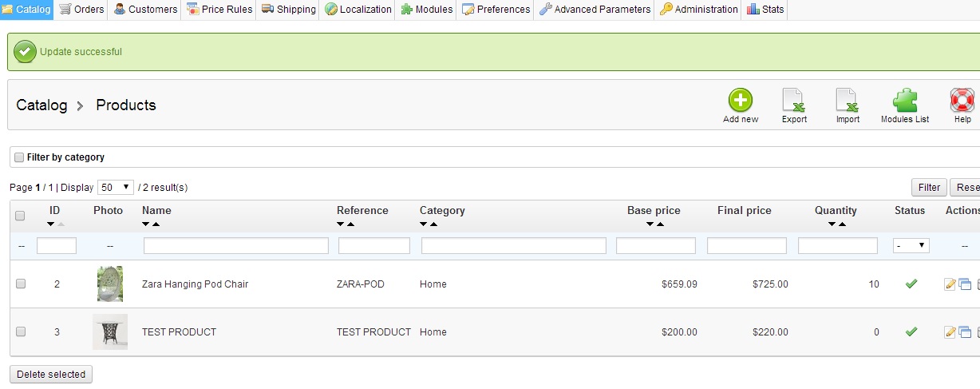Click the product name Zara Hanging Pod Chair

[x=195, y=284]
